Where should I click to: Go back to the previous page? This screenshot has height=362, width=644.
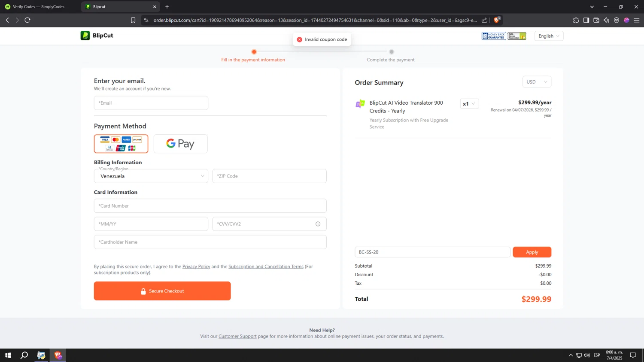click(x=7, y=20)
